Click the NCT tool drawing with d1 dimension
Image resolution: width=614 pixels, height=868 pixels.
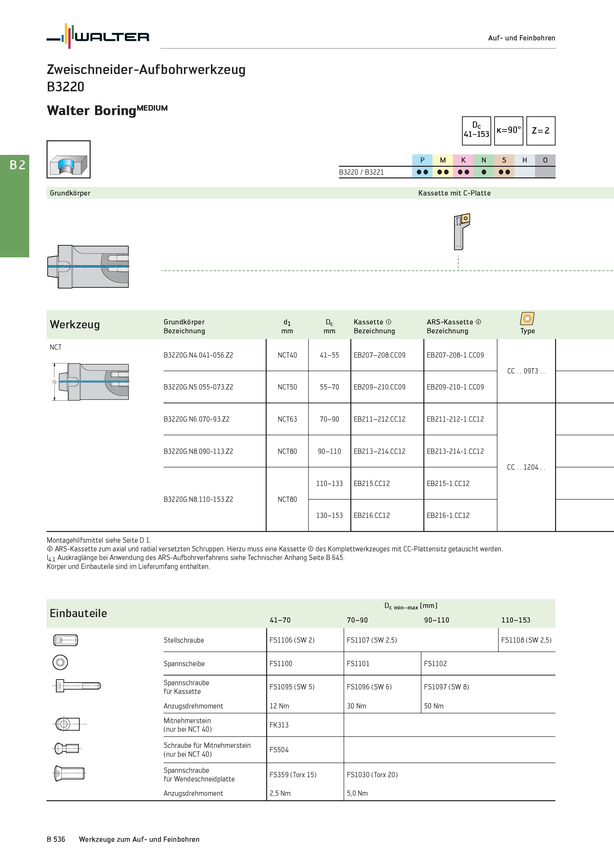(x=90, y=382)
